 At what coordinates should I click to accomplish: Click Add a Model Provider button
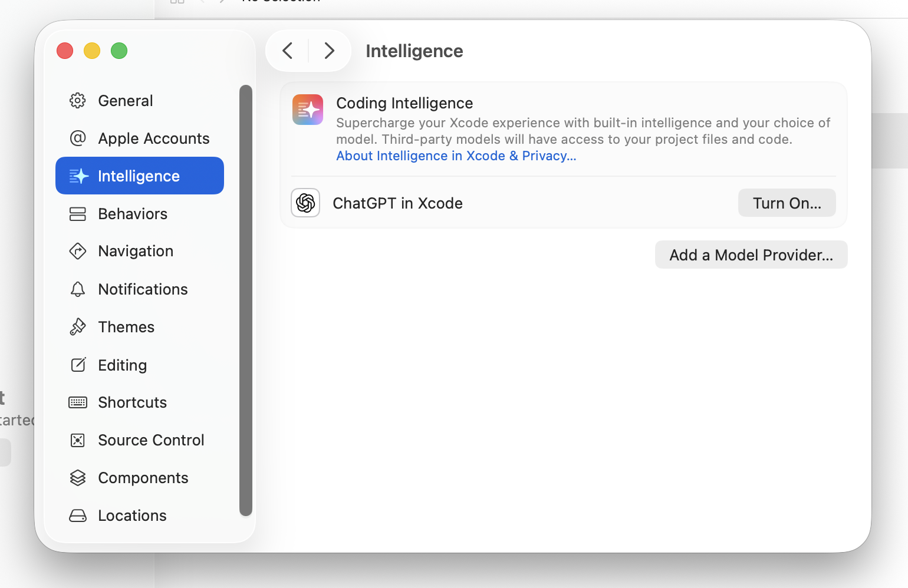751,255
